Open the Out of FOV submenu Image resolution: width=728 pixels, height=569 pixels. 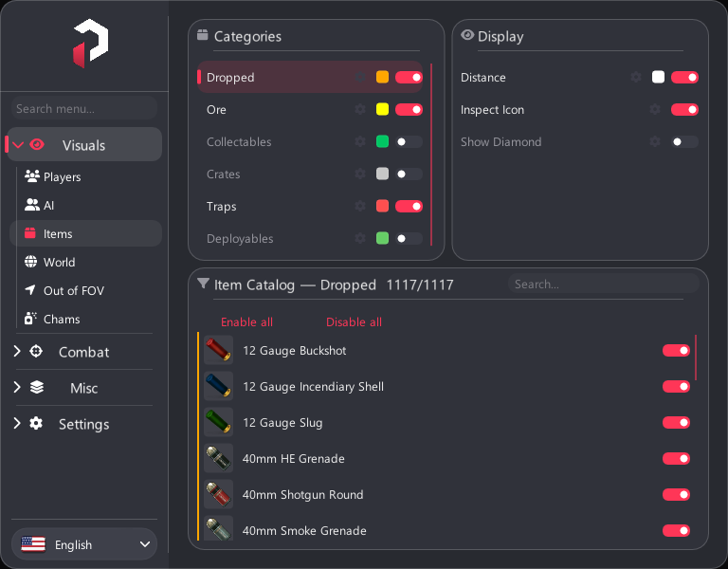85,291
